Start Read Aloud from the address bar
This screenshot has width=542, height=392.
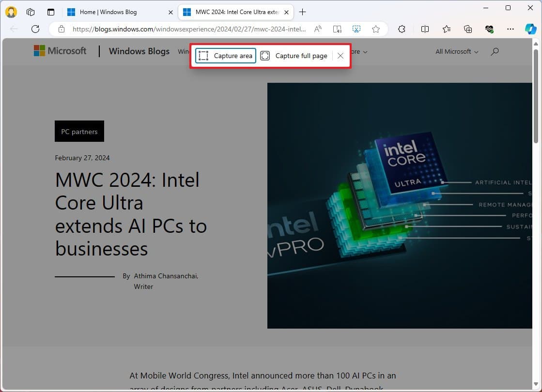click(x=318, y=29)
